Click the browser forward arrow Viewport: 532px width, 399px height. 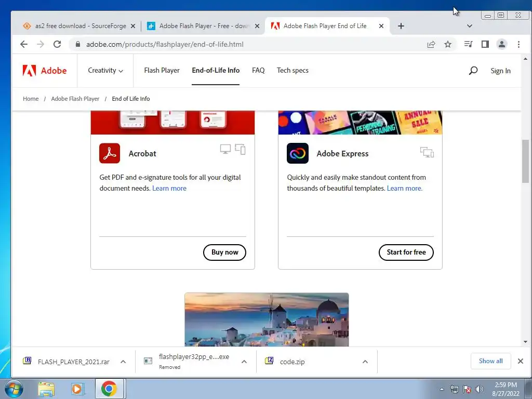pyautogui.click(x=41, y=44)
